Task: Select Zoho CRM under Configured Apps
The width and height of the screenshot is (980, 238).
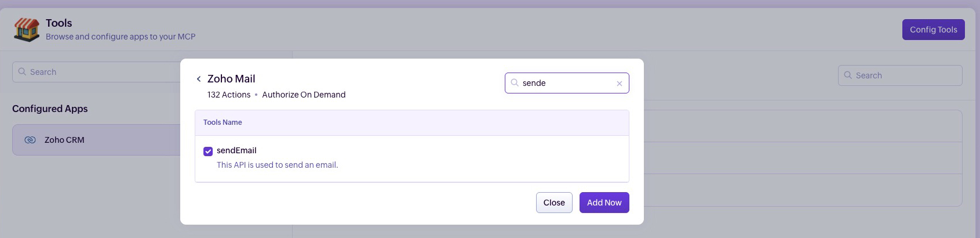Action: (x=64, y=140)
